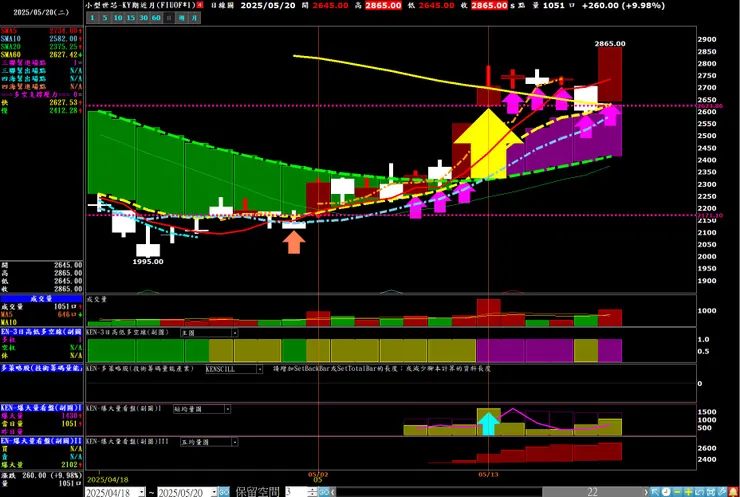
Task: Select the daily (日) chart interval
Action: (169, 18)
